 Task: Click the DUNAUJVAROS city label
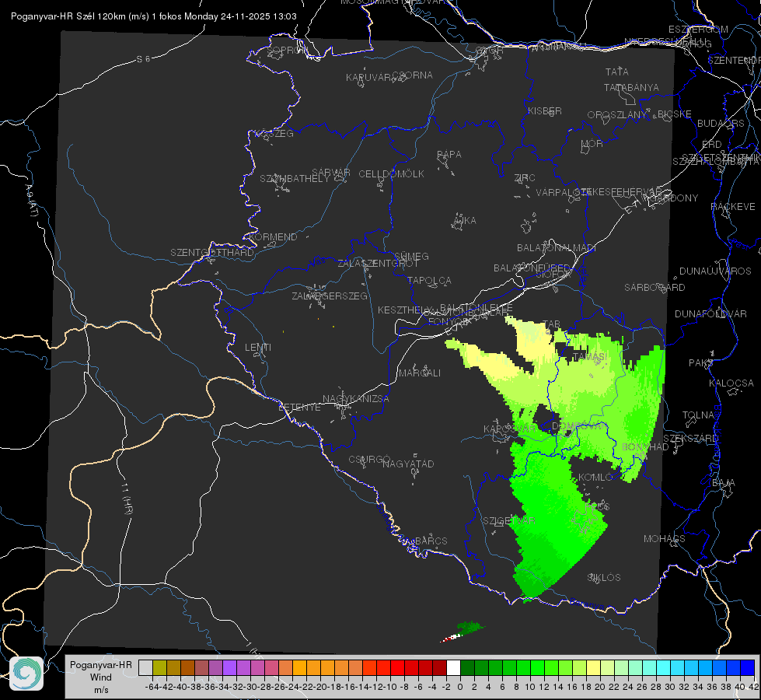click(715, 271)
